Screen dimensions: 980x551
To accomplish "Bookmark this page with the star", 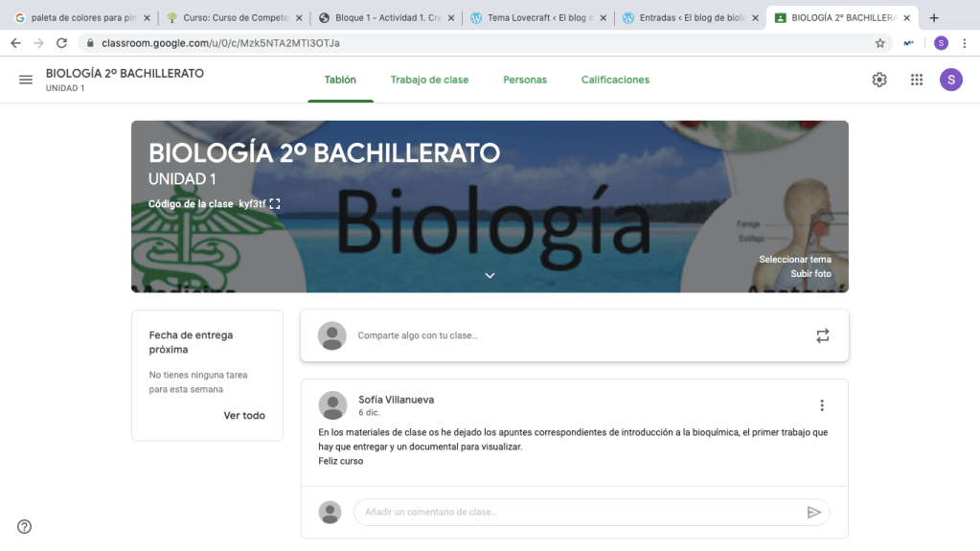I will pyautogui.click(x=880, y=43).
